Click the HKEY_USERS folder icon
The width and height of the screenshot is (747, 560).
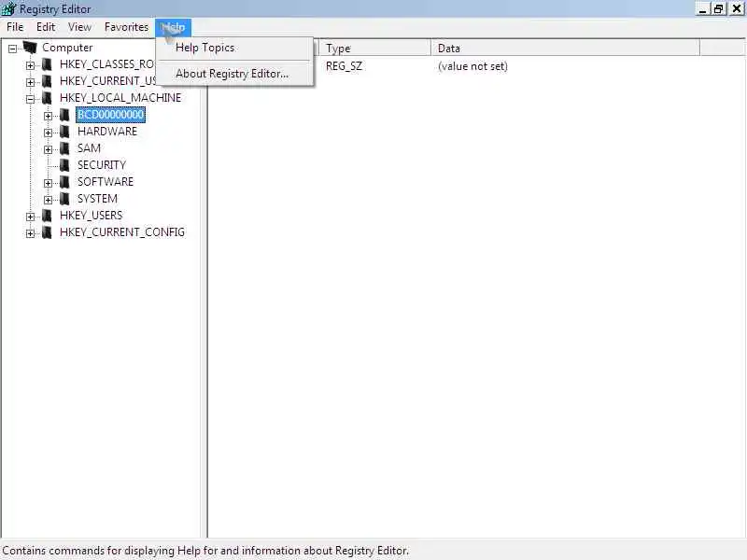(48, 216)
